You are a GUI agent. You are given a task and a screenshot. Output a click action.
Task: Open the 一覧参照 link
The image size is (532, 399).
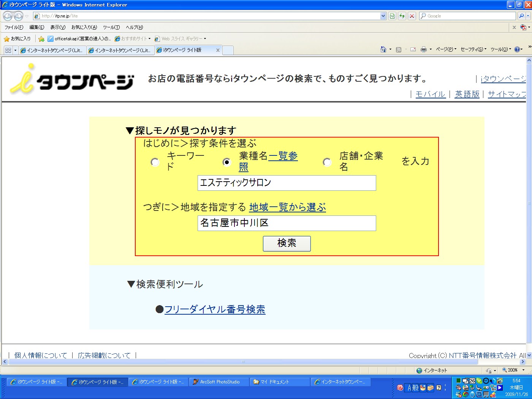(283, 156)
